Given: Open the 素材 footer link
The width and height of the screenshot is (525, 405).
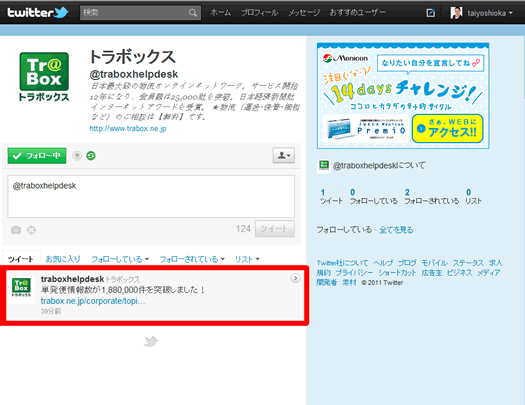Looking at the screenshot, I should (349, 282).
